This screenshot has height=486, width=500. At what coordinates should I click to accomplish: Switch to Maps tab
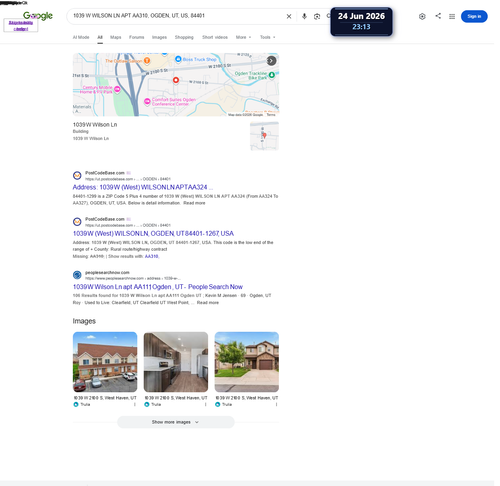coord(116,37)
